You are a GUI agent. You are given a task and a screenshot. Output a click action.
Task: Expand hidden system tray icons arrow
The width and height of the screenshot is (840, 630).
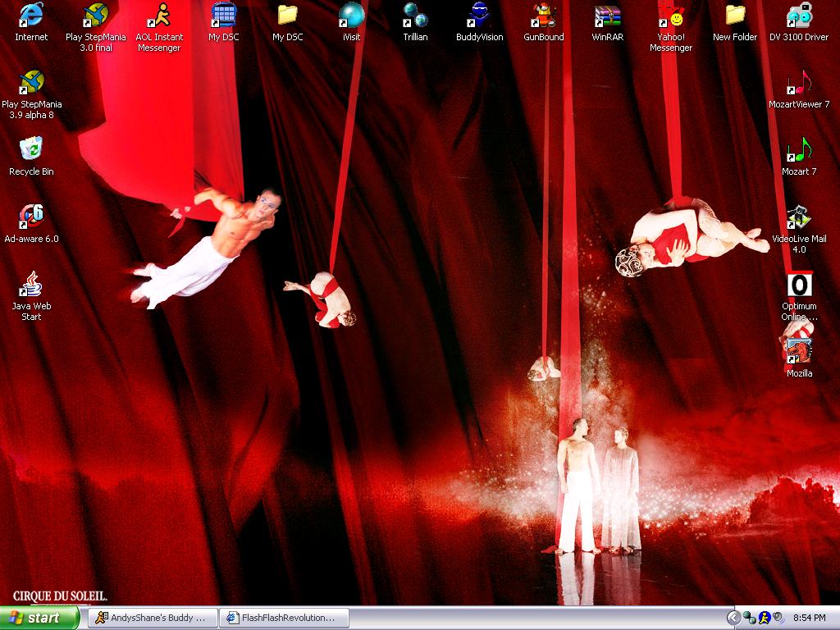point(733,618)
